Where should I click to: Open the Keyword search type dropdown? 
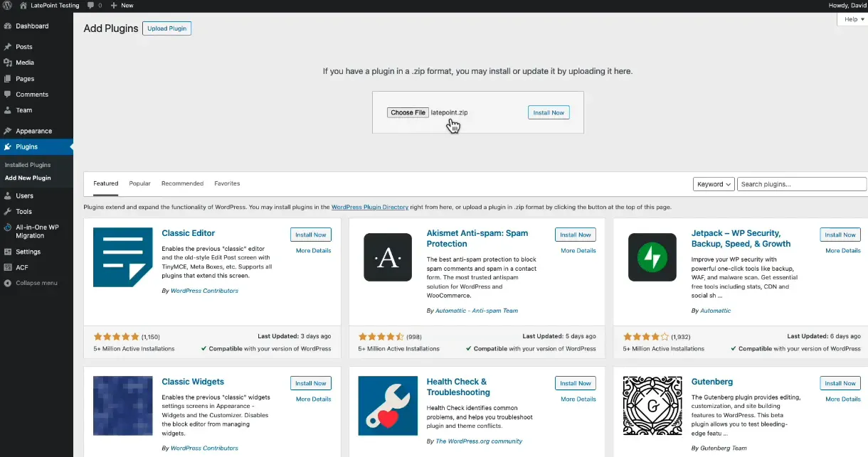[x=713, y=184]
